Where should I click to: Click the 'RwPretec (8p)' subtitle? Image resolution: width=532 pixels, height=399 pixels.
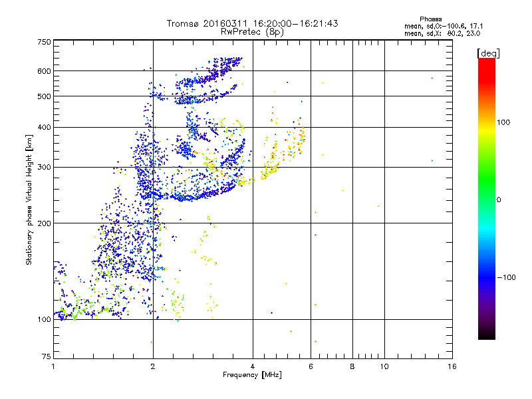252,32
